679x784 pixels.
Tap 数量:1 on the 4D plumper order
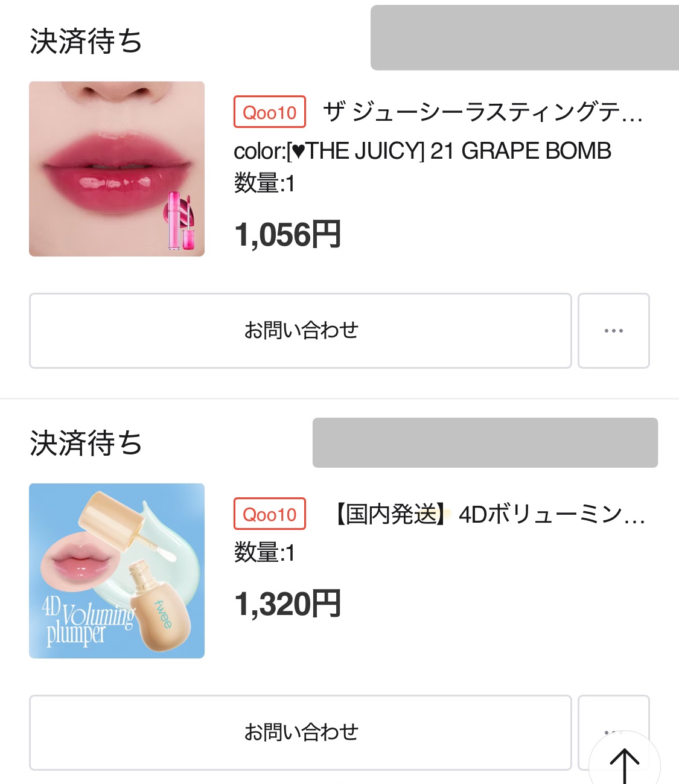pyautogui.click(x=264, y=553)
